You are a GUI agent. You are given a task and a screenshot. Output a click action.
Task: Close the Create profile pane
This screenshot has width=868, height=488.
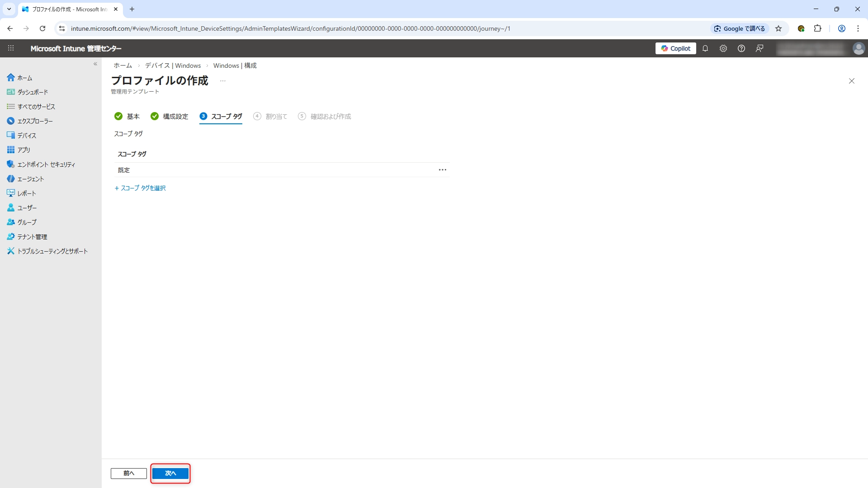[x=851, y=81]
